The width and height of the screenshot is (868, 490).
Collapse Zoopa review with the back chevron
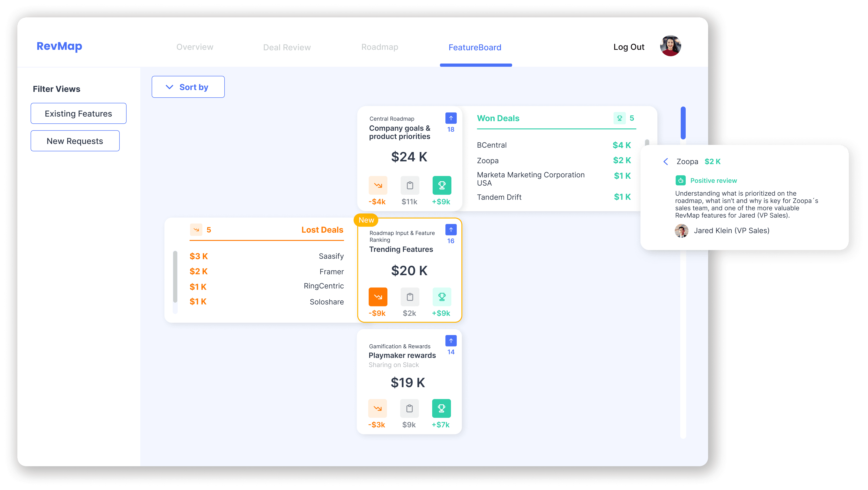pos(665,162)
